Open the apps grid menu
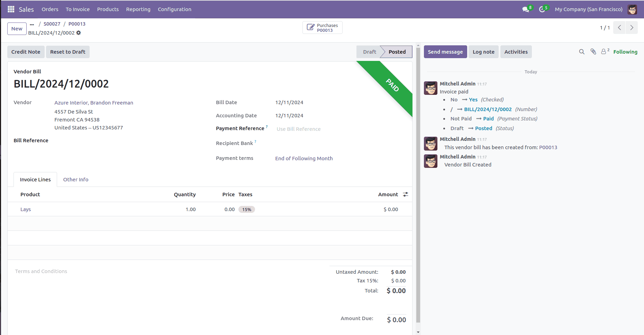Screen dimensions: 644x335 pos(11,9)
